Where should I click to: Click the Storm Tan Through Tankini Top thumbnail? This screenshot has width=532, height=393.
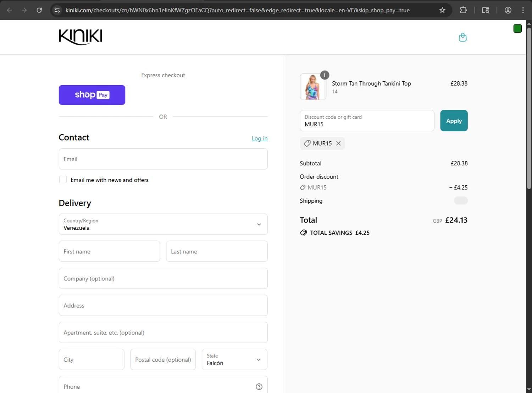click(x=313, y=87)
